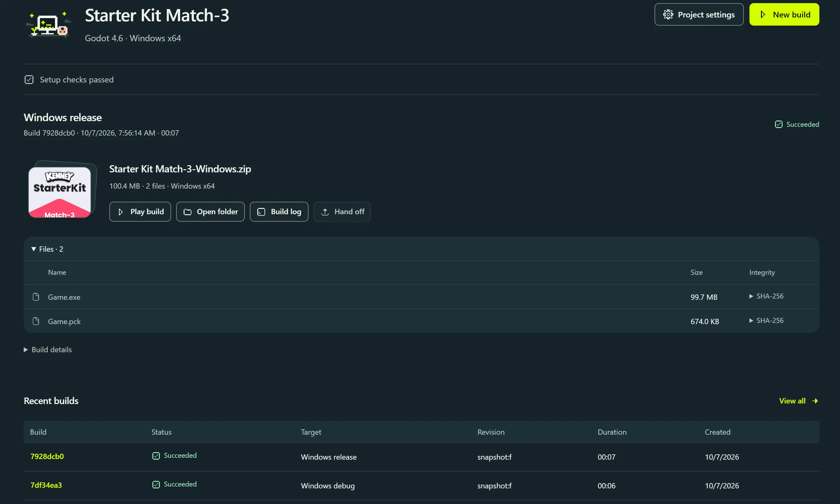This screenshot has height=504, width=840.
Task: Click the gear icon in Project settings
Action: pos(668,15)
